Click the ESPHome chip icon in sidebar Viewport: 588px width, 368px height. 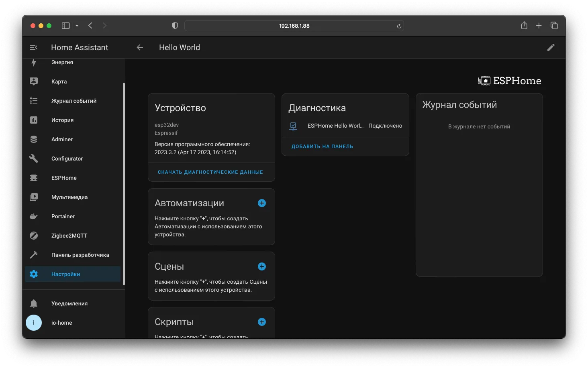coord(34,178)
